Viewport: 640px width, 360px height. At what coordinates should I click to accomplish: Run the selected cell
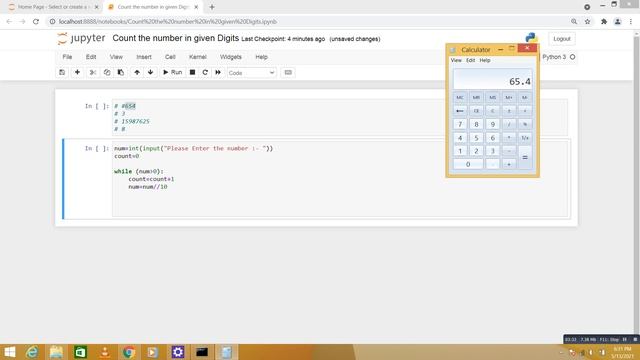172,72
